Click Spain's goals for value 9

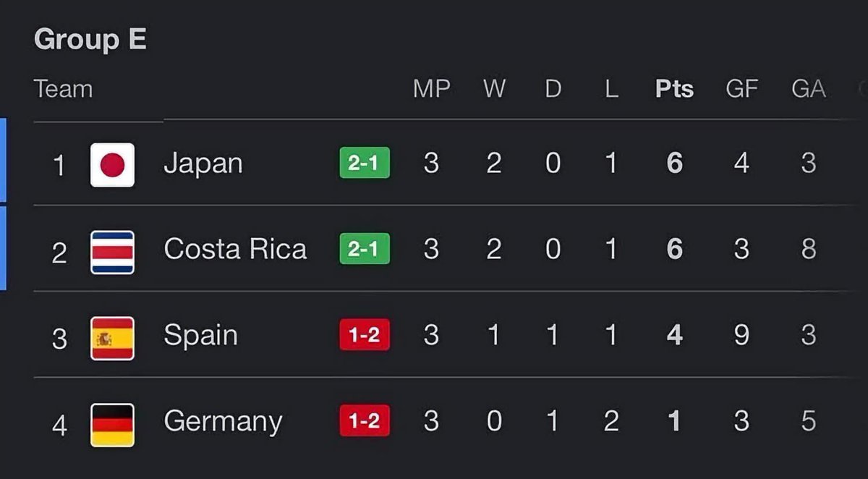(x=741, y=336)
